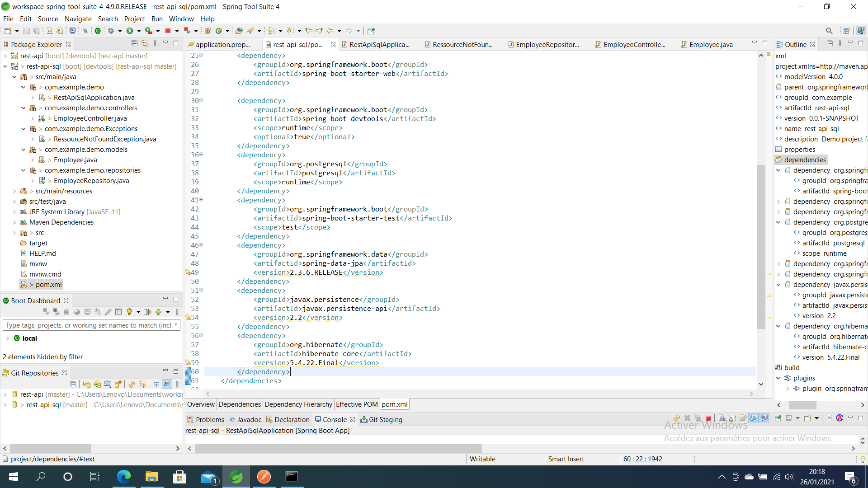
Task: Open the Window menu
Action: coord(181,19)
